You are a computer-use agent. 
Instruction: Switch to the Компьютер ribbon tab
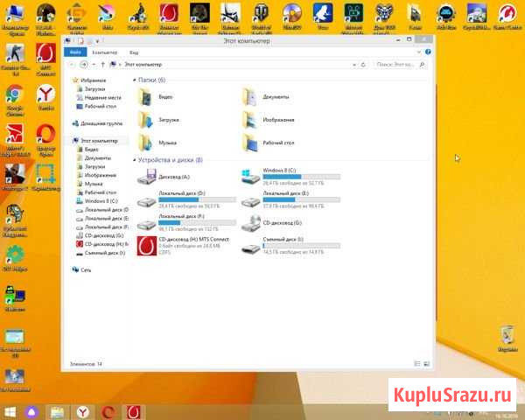(x=104, y=52)
